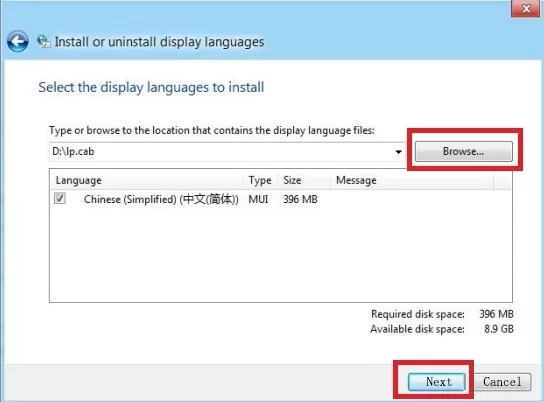
Task: Select the Chinese (Simplified) language row
Action: (280, 199)
